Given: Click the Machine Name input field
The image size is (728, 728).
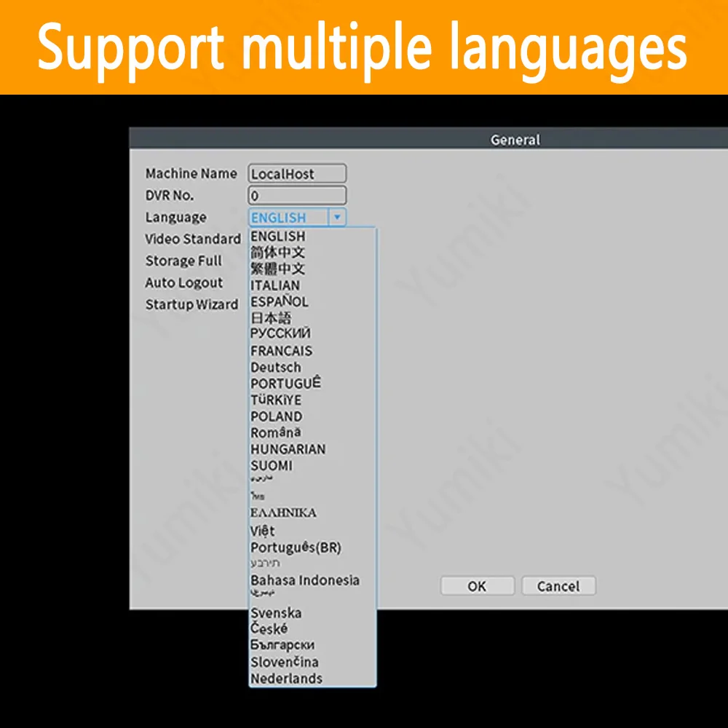Looking at the screenshot, I should pos(297,174).
